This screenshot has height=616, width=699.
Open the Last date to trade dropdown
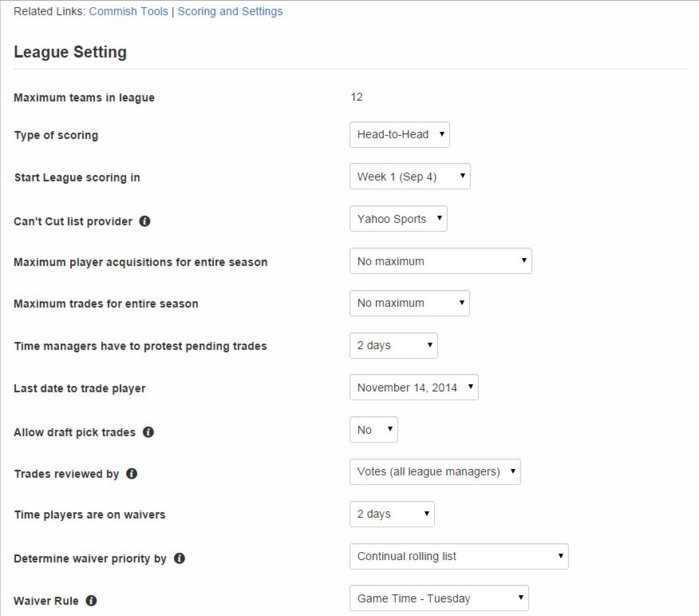pyautogui.click(x=413, y=388)
